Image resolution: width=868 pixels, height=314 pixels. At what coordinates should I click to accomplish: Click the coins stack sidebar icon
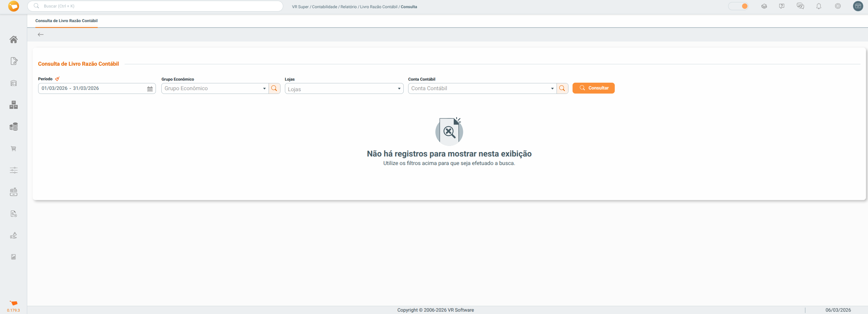click(14, 127)
